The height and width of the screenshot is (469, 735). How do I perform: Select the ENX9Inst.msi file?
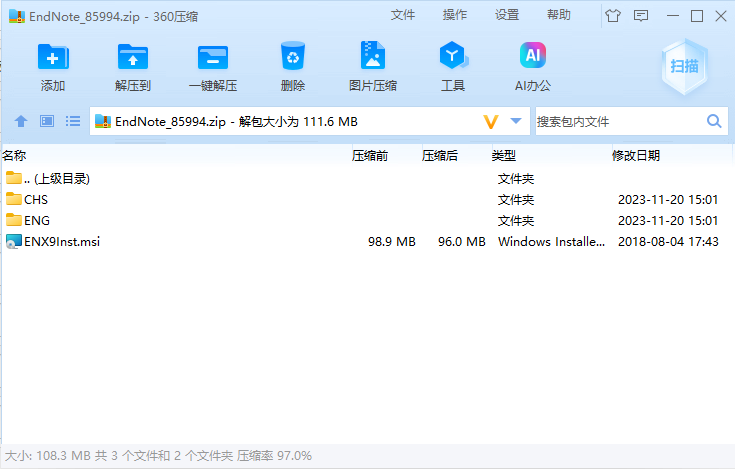pos(366,242)
